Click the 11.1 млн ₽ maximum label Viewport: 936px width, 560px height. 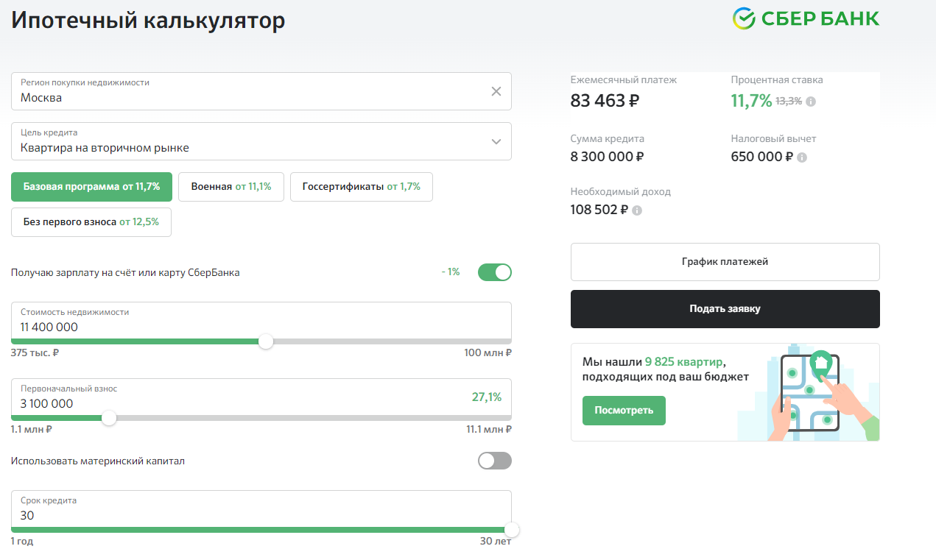click(x=489, y=430)
